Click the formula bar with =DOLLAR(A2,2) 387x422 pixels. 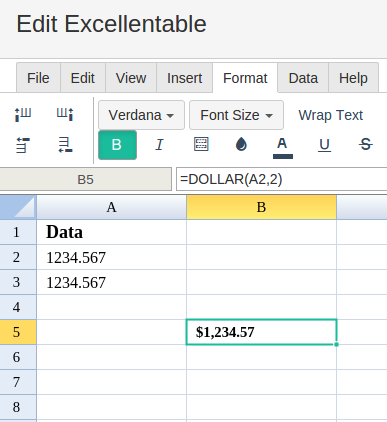pos(282,179)
